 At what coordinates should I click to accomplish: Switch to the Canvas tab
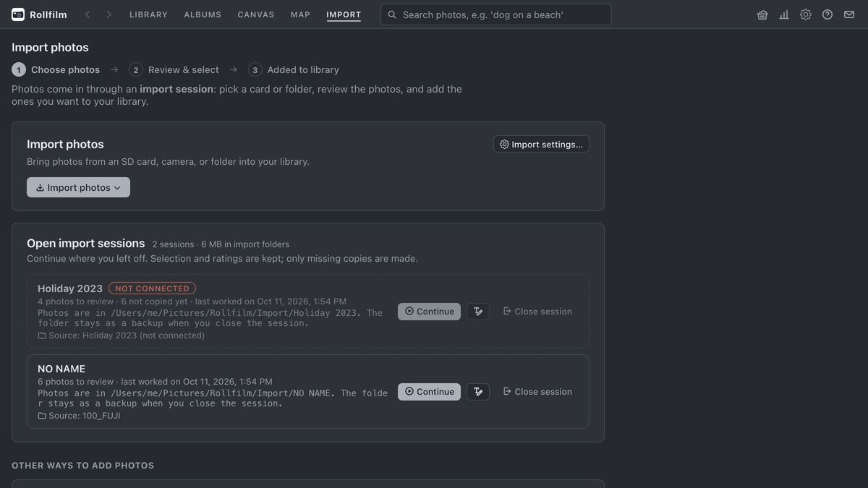[x=256, y=14]
